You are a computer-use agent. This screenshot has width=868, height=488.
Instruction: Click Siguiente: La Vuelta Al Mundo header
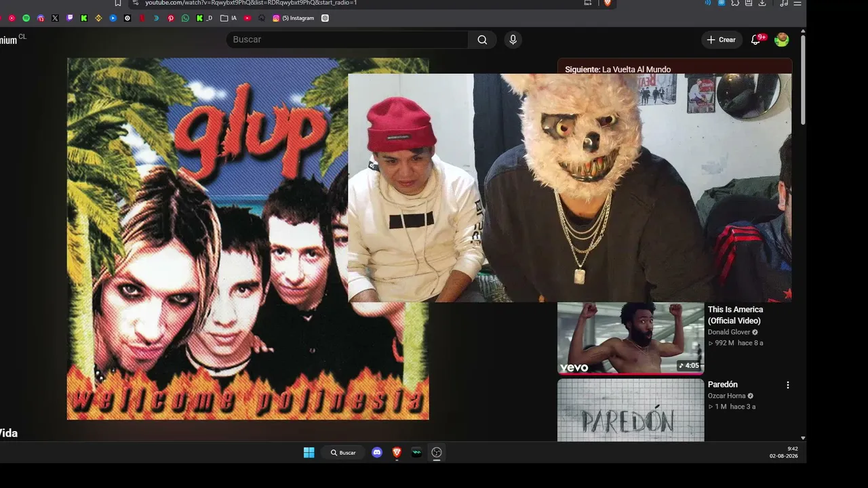pyautogui.click(x=618, y=69)
